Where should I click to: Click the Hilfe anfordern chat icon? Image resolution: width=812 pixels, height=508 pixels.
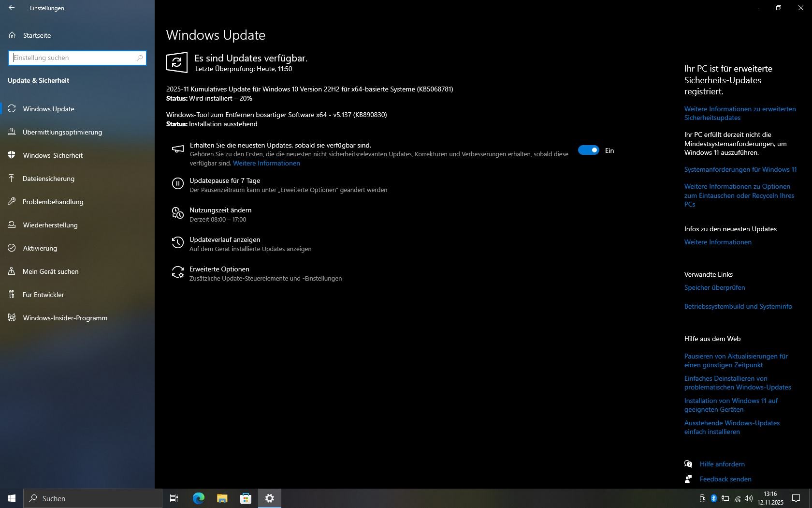click(688, 464)
